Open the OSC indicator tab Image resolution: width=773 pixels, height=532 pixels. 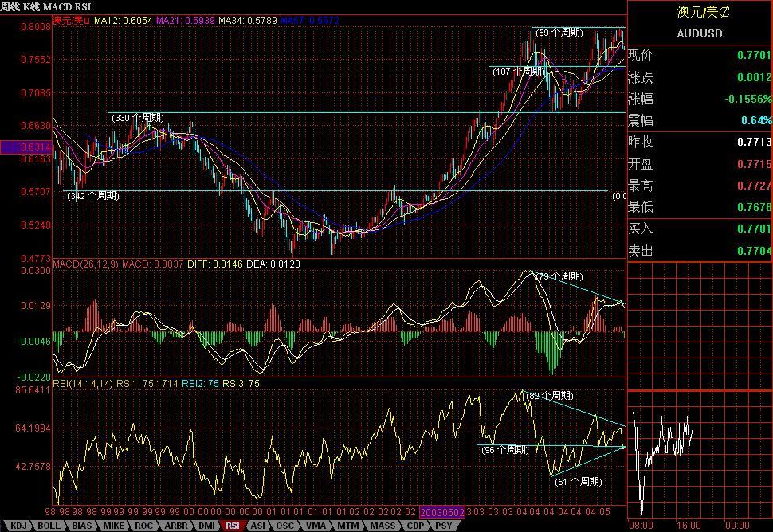tap(285, 526)
